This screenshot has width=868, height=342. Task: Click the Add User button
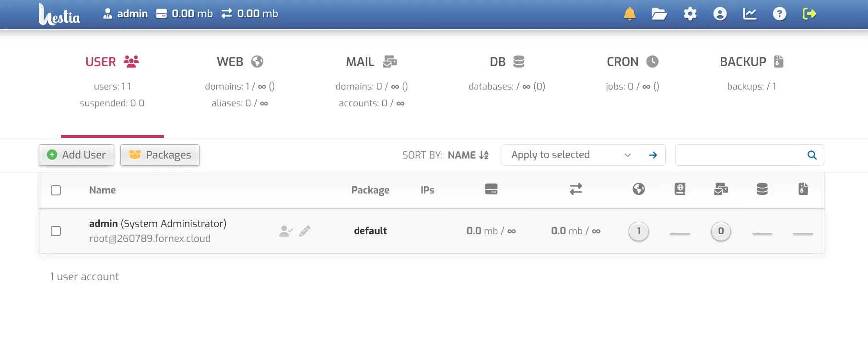tap(76, 155)
